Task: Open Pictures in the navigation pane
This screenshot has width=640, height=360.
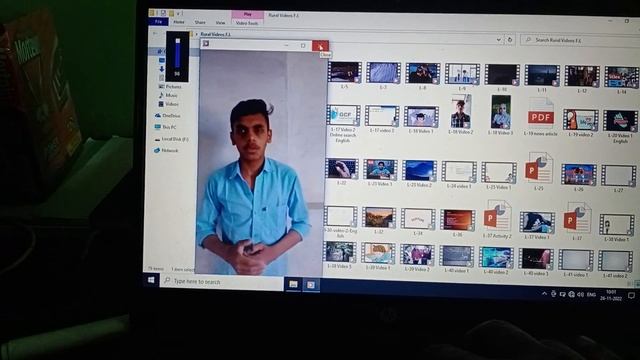Action: coord(170,87)
